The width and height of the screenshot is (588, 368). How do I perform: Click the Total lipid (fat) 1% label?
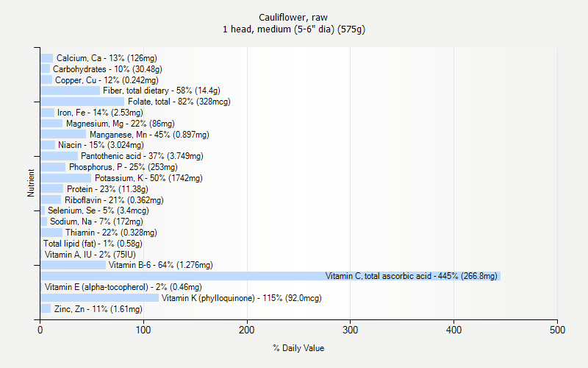point(93,244)
